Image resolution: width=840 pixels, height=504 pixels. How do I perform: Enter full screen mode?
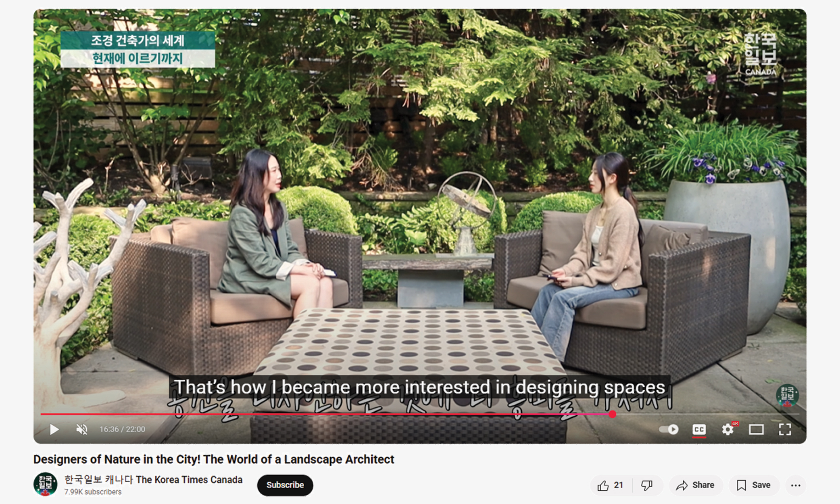tap(785, 429)
